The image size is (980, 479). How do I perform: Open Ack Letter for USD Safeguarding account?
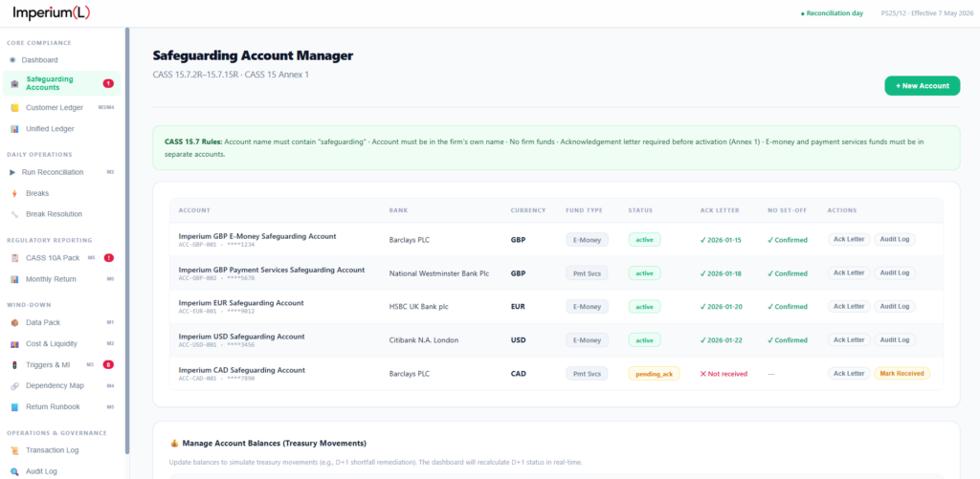849,339
